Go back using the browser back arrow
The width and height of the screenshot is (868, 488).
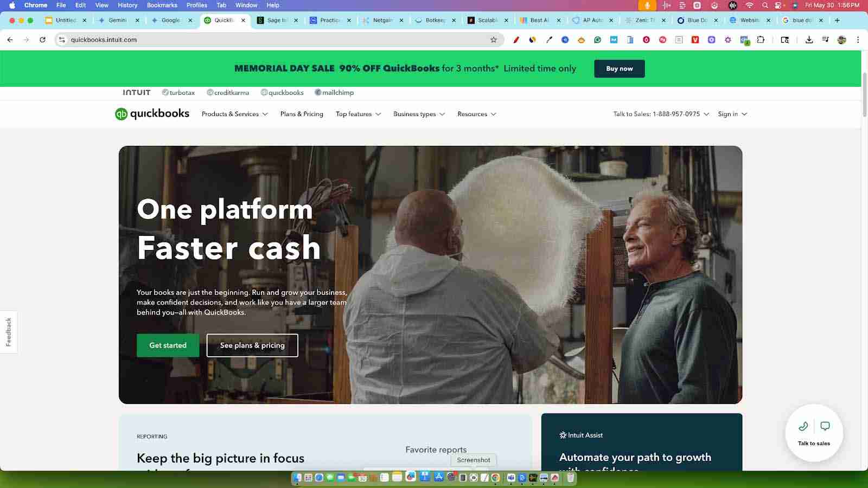[10, 40]
